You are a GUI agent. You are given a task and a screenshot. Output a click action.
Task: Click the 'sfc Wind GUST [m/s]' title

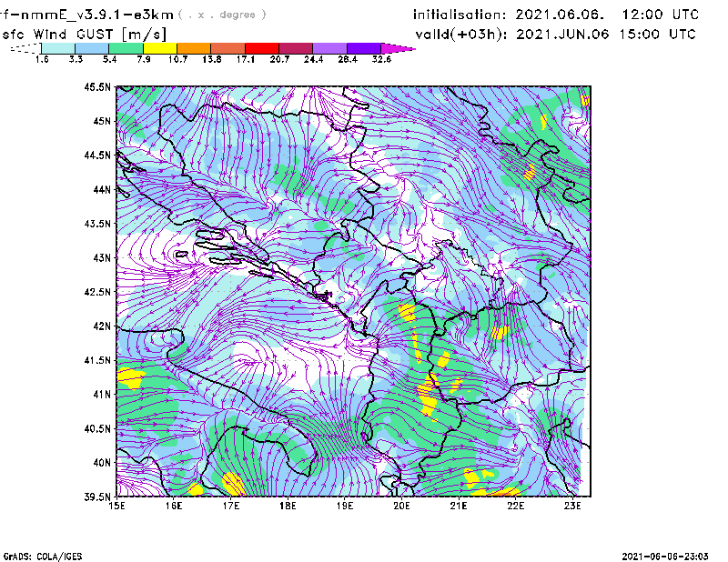pyautogui.click(x=84, y=35)
